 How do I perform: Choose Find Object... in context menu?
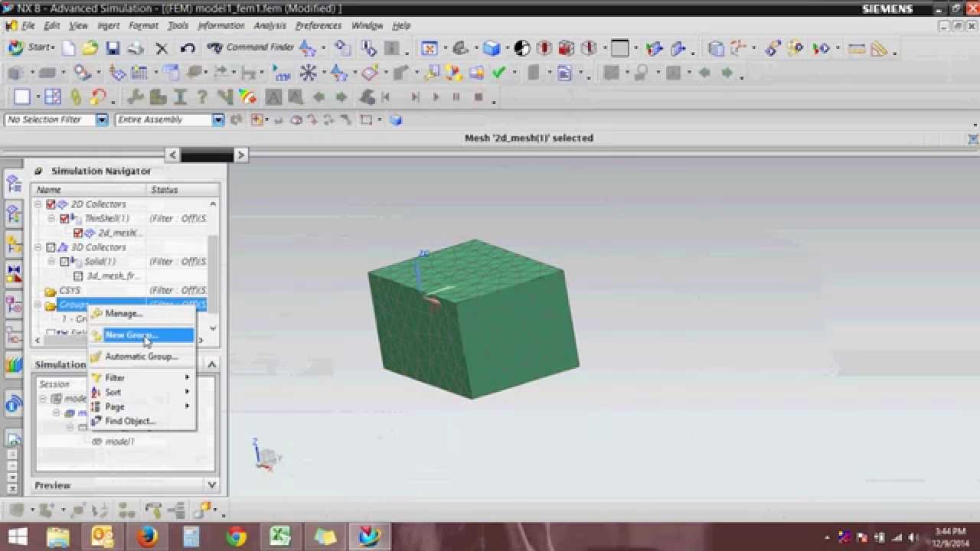tap(142, 421)
